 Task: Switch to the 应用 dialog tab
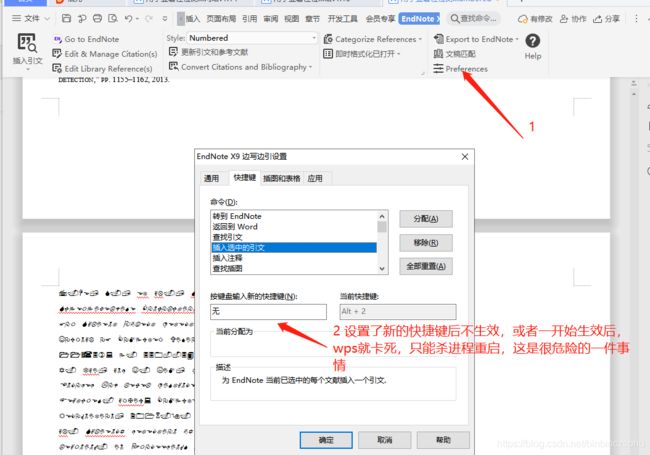[315, 178]
